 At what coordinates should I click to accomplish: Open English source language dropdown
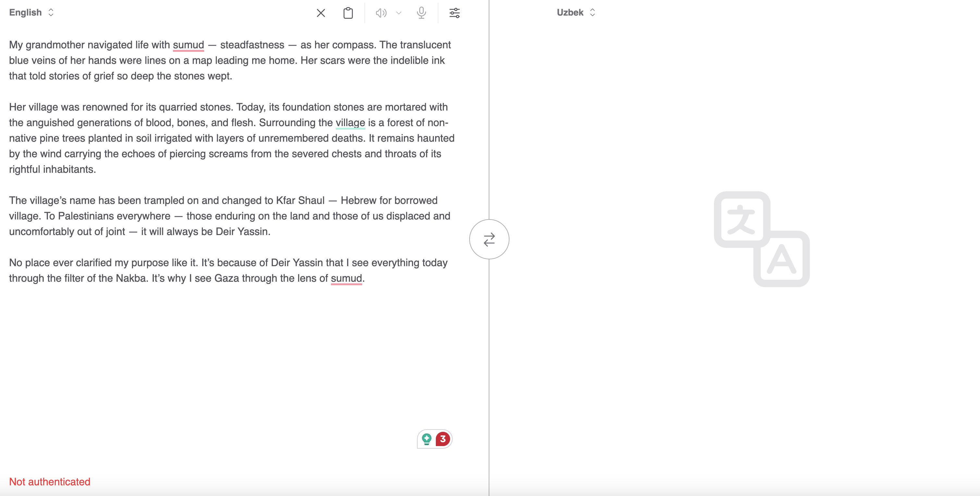click(31, 13)
